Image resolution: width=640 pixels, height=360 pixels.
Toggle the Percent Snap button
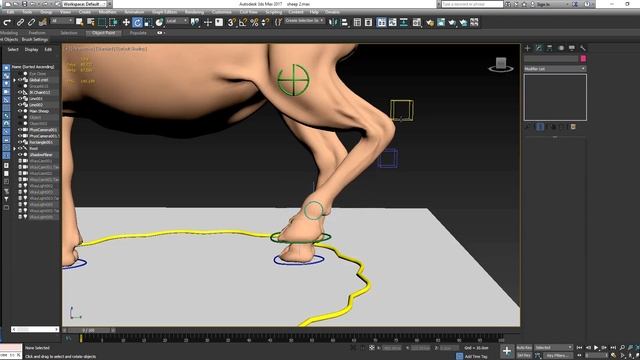(254, 22)
